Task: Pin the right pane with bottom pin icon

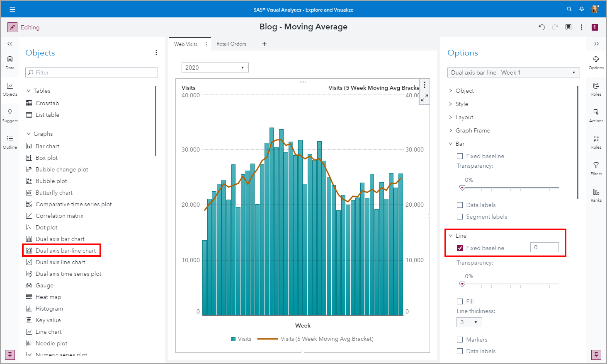Action: pos(596,355)
